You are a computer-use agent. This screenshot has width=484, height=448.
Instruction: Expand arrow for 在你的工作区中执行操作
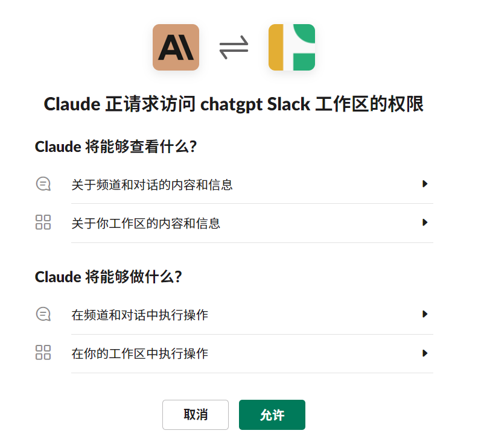(425, 353)
